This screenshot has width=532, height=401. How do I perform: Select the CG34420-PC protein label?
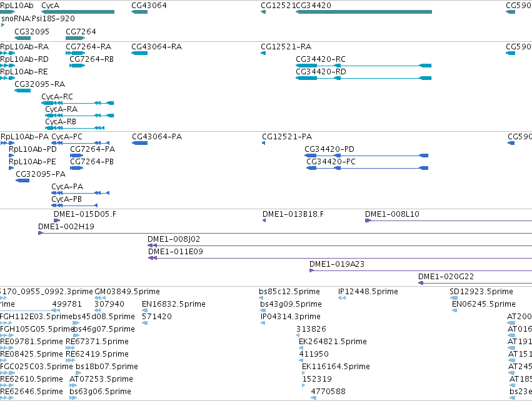click(x=331, y=162)
